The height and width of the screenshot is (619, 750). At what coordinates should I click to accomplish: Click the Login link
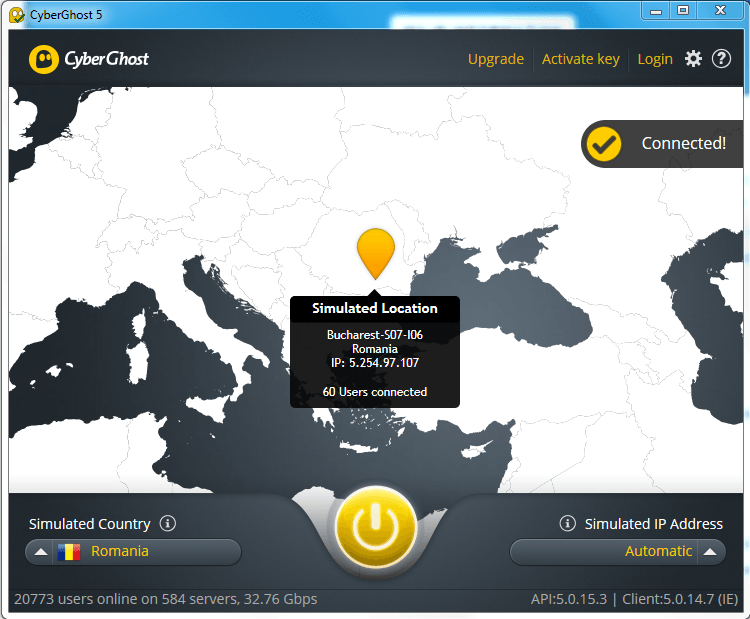(655, 59)
